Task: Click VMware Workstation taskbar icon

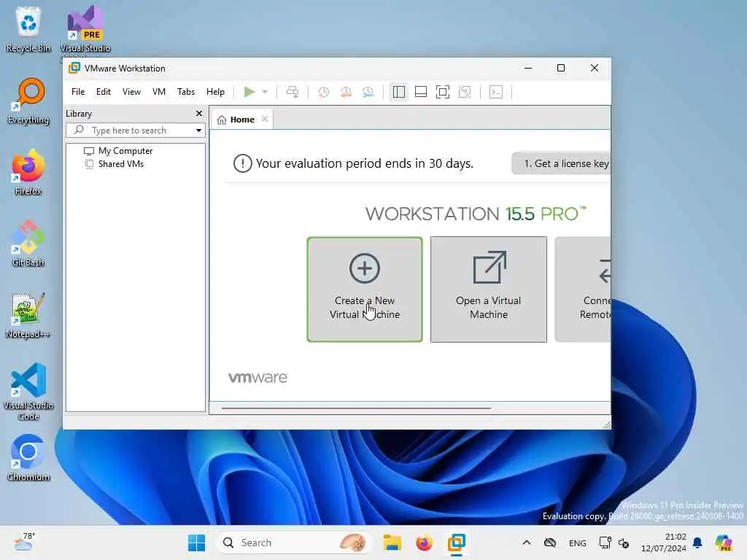Action: click(x=457, y=542)
